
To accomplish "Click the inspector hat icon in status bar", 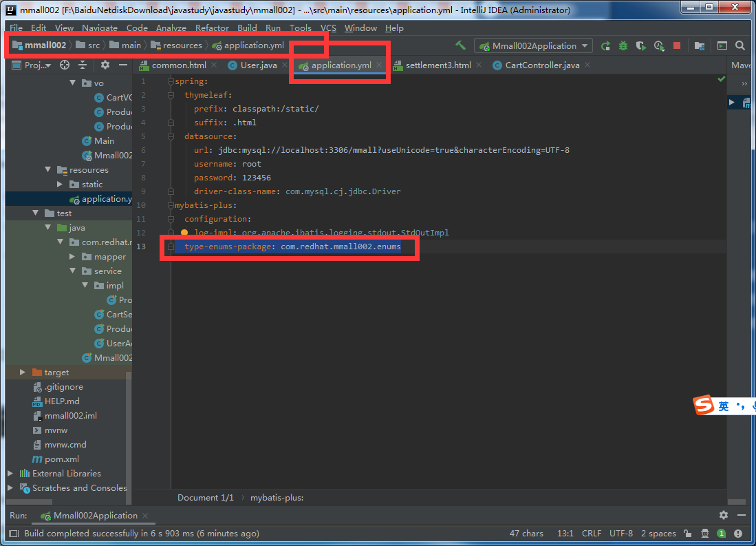I will click(x=705, y=534).
